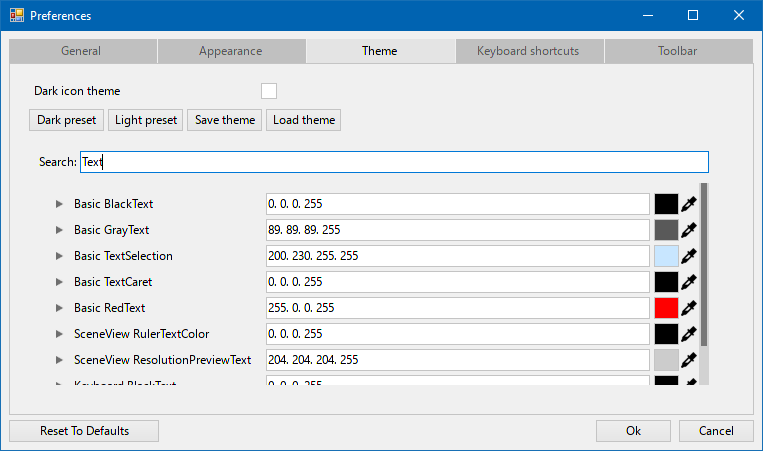This screenshot has width=763, height=451.
Task: Activate the Basic TextCaret eyedropper
Action: pyautogui.click(x=689, y=282)
